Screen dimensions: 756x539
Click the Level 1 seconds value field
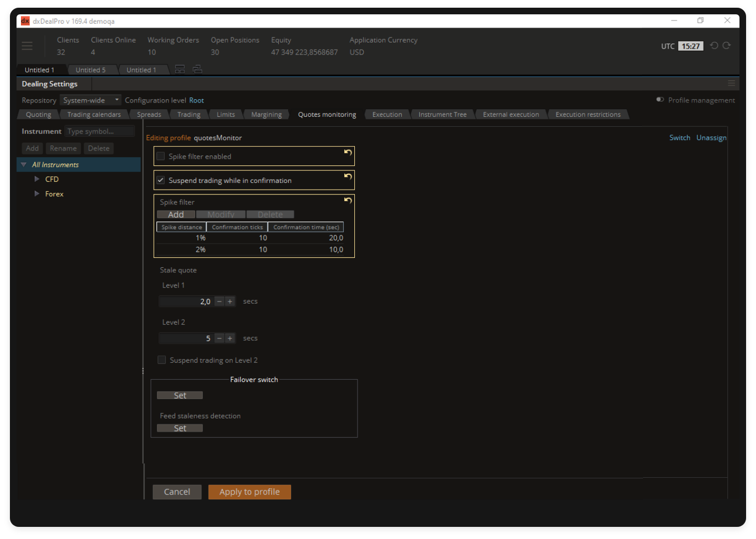tap(186, 301)
